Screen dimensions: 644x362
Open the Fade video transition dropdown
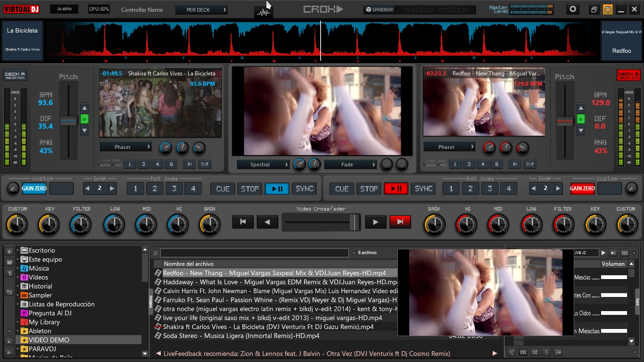(x=350, y=165)
